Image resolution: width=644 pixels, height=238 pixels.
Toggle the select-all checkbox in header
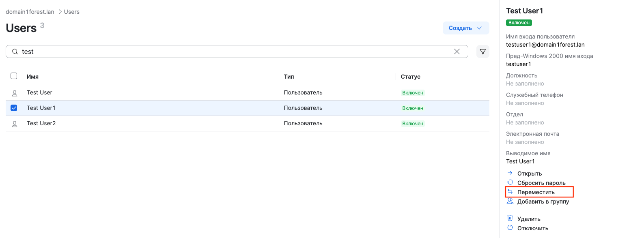(x=14, y=76)
